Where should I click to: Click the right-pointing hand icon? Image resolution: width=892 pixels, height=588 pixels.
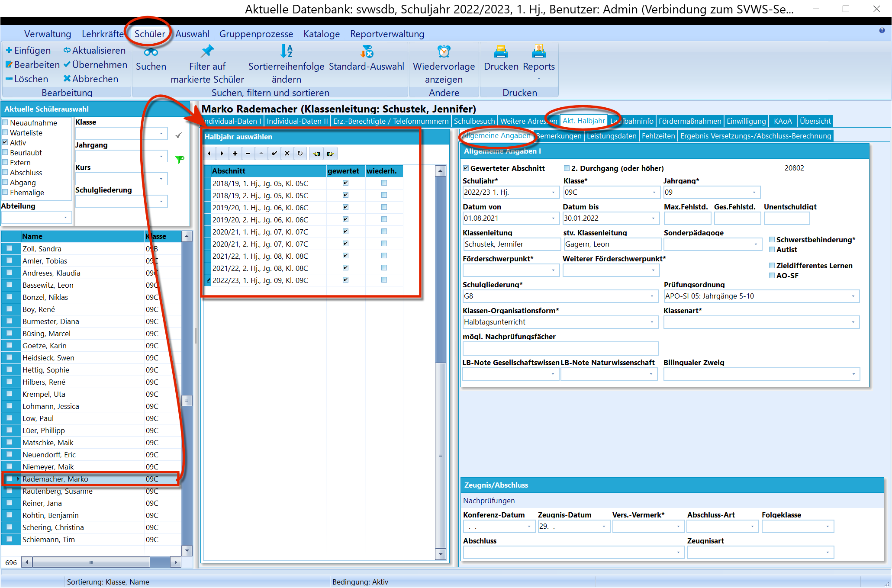tap(331, 154)
